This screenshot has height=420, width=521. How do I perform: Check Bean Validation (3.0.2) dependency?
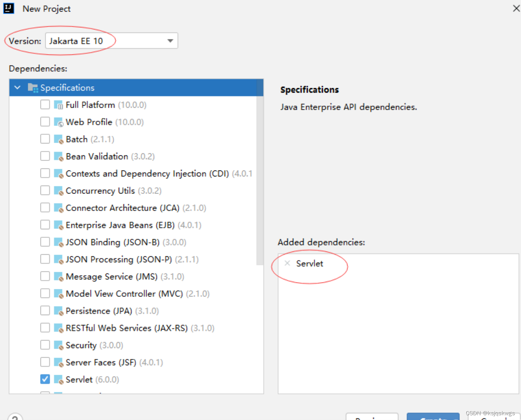tap(45, 156)
